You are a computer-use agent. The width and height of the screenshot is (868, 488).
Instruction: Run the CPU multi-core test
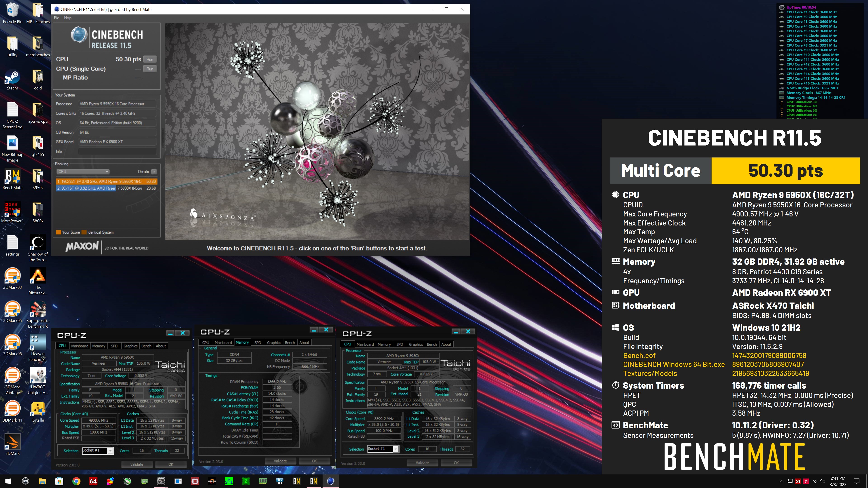pos(150,59)
